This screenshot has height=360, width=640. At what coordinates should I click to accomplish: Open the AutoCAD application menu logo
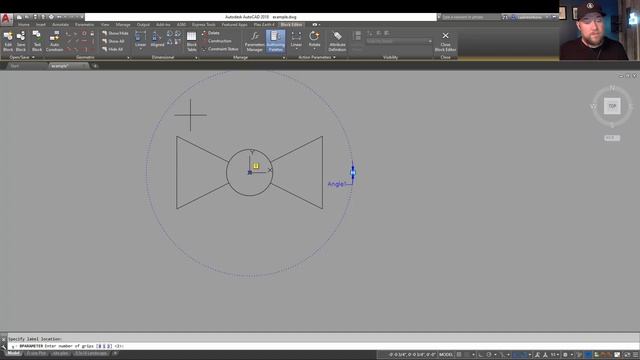tap(6, 18)
